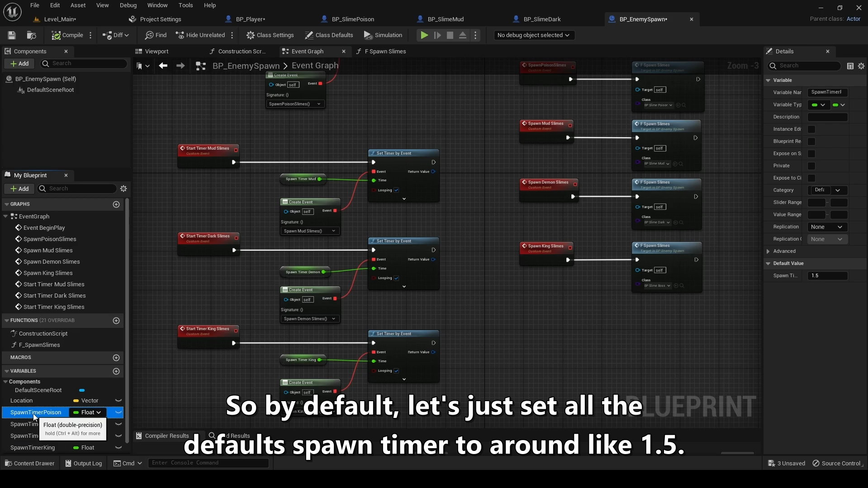Open the Content Drawer
This screenshot has height=488, width=868.
29,463
